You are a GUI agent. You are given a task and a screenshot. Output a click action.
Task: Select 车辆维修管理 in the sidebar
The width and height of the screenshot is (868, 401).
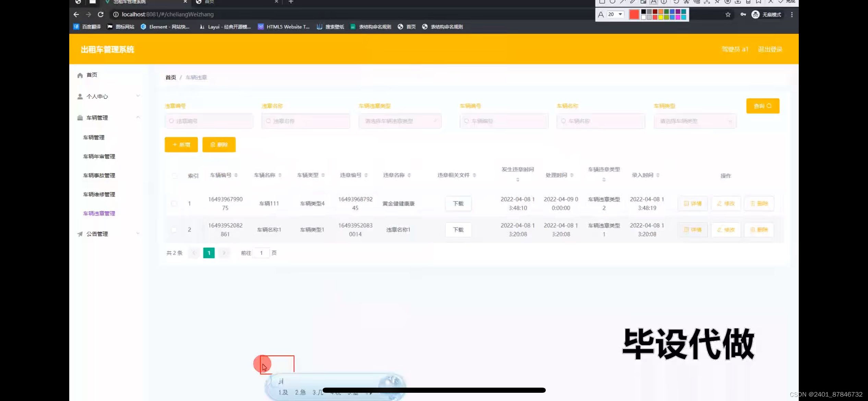click(99, 194)
